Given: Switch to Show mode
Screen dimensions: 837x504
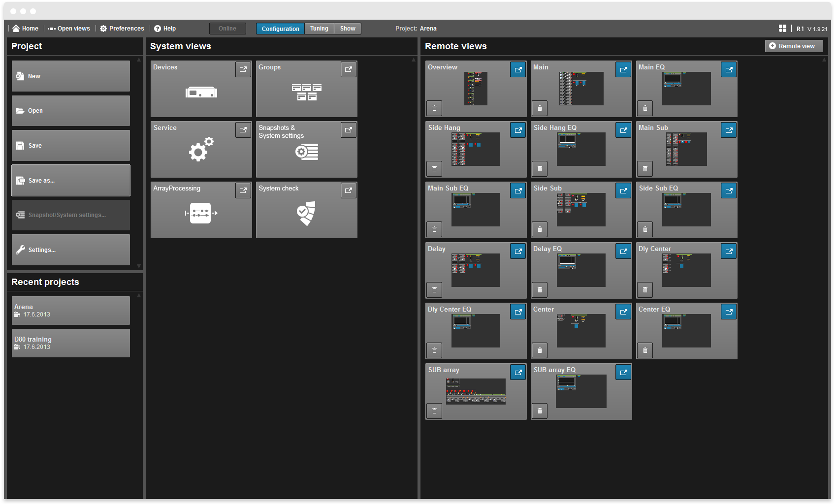Looking at the screenshot, I should (x=348, y=29).
